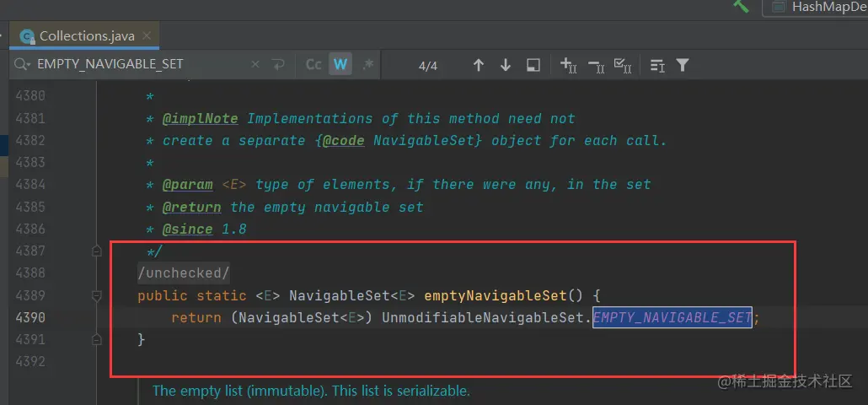This screenshot has width=868, height=405.
Task: Toggle the Words (W) search option
Action: [340, 65]
